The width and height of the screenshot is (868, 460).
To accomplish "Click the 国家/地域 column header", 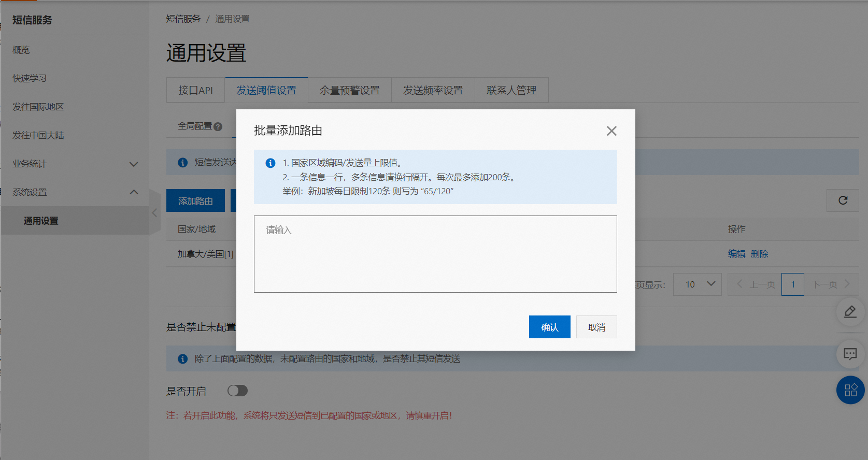I will [196, 229].
